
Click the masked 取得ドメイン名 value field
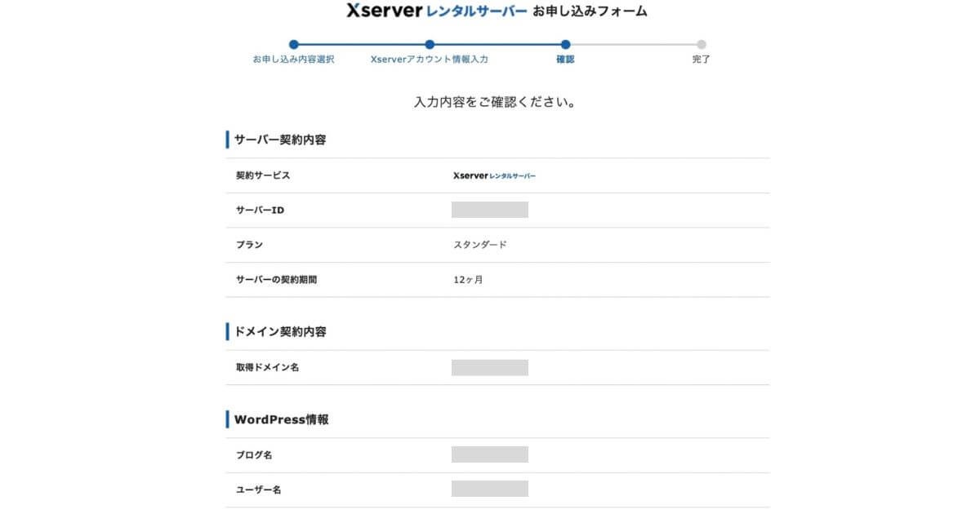pos(490,367)
